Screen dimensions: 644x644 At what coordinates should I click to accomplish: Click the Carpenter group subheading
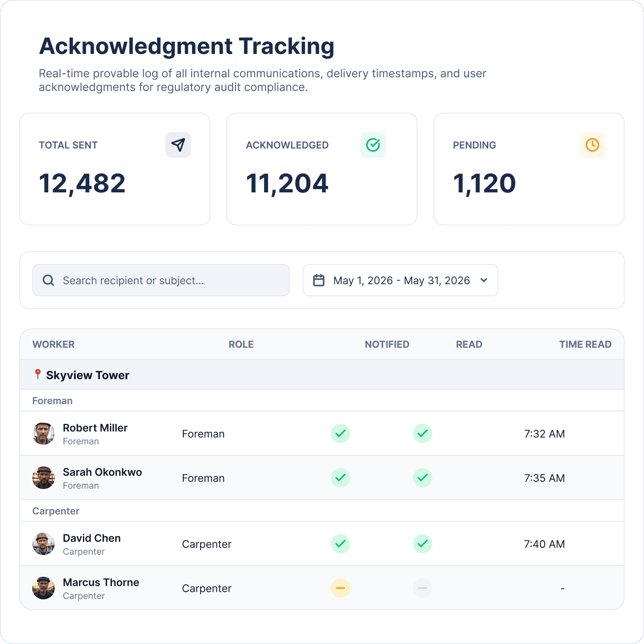coord(56,511)
